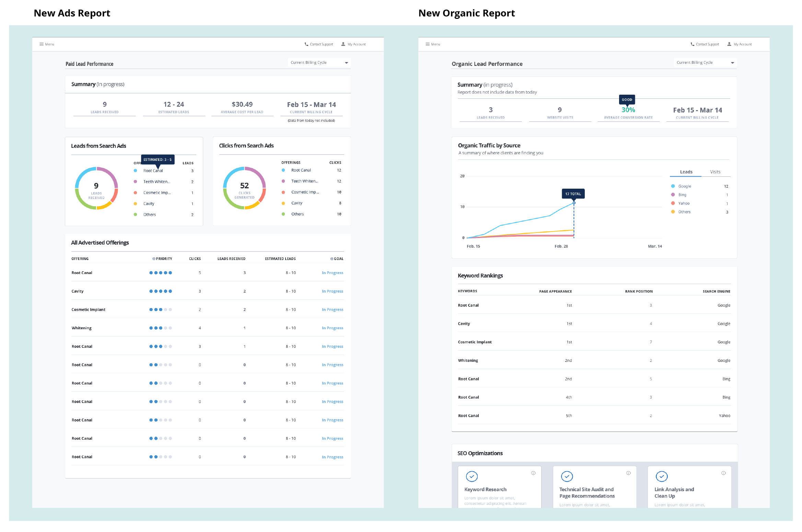The image size is (802, 532).
Task: Click Feb 15 - Mar 14 in Paid Lead summary
Action: 311,105
